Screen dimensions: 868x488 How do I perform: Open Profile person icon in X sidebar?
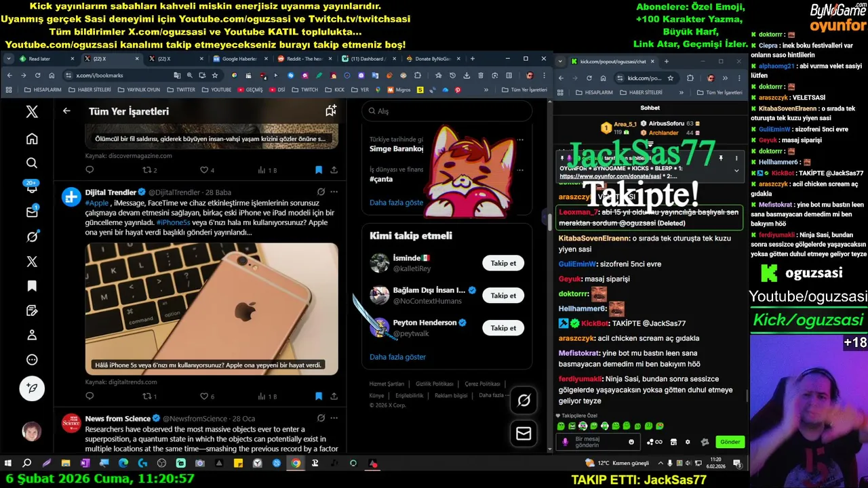[32, 335]
